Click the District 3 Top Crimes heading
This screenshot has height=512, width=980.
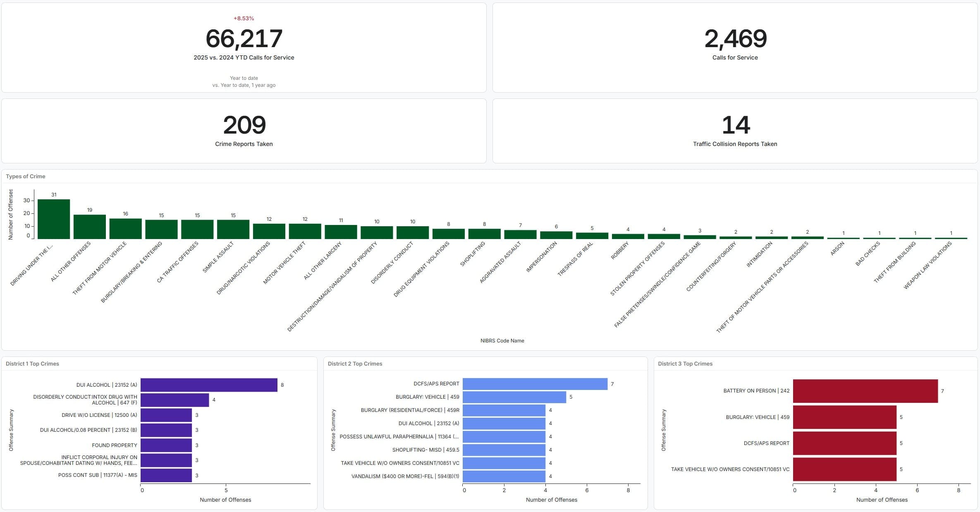tap(685, 364)
